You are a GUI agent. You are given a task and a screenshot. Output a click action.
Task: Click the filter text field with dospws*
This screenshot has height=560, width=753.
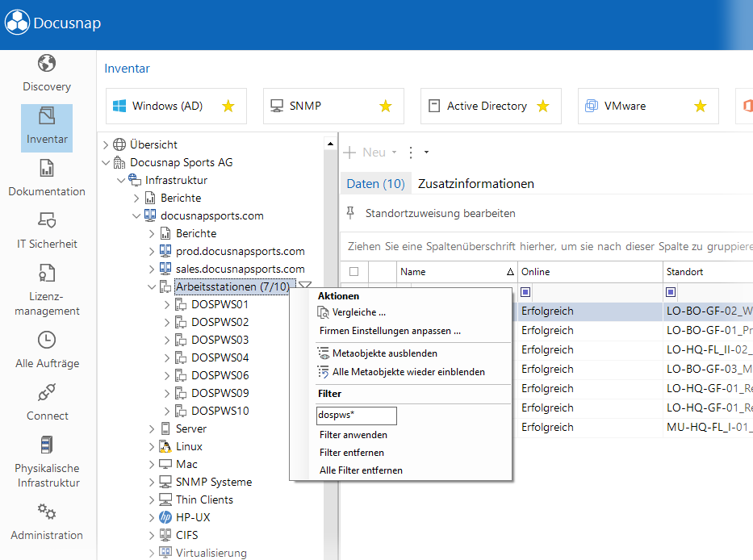[x=357, y=416]
